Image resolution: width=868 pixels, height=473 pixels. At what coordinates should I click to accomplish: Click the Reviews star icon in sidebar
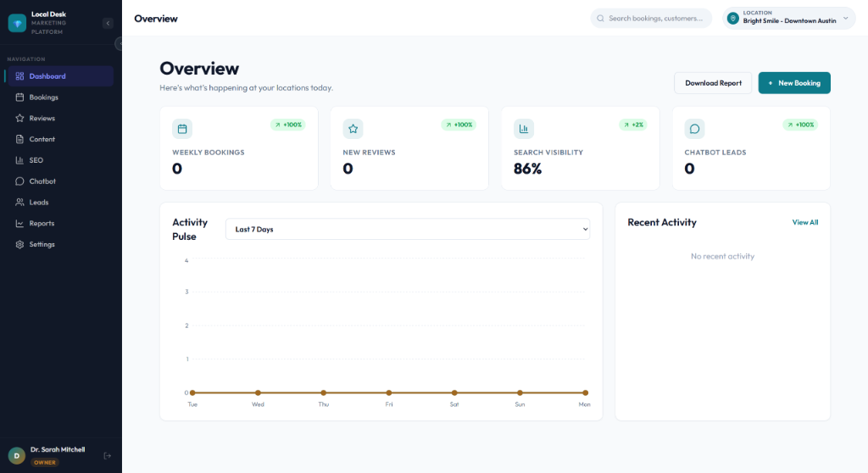[x=20, y=119]
